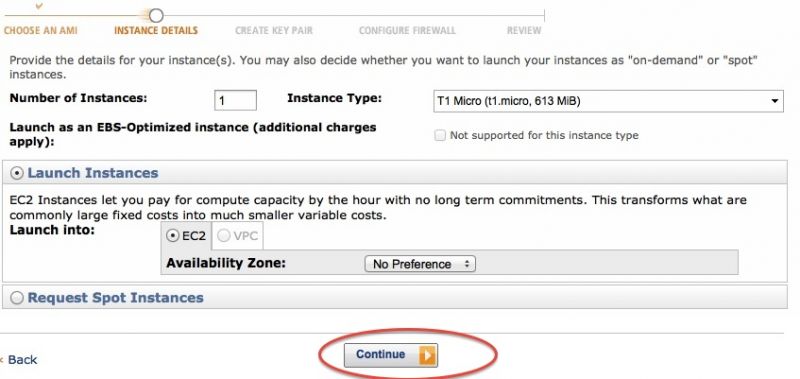The image size is (800, 379).
Task: Click the Number of Instances field
Action: [235, 100]
